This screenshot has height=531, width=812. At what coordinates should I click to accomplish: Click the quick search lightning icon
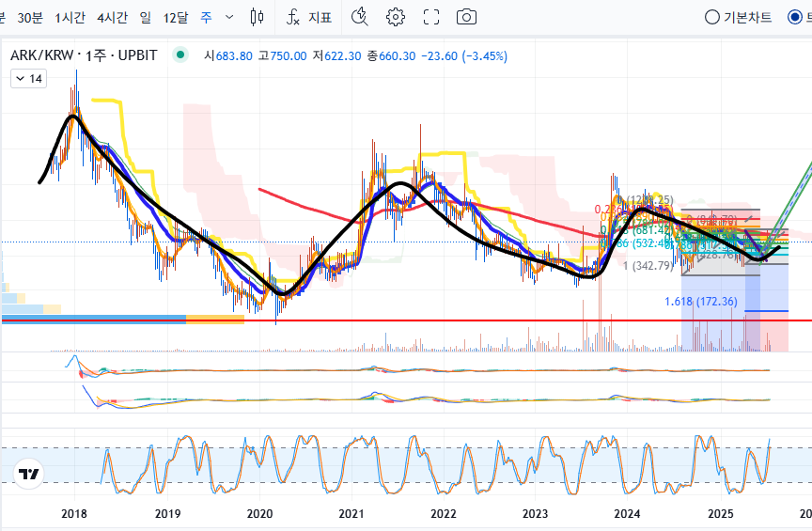(x=359, y=17)
